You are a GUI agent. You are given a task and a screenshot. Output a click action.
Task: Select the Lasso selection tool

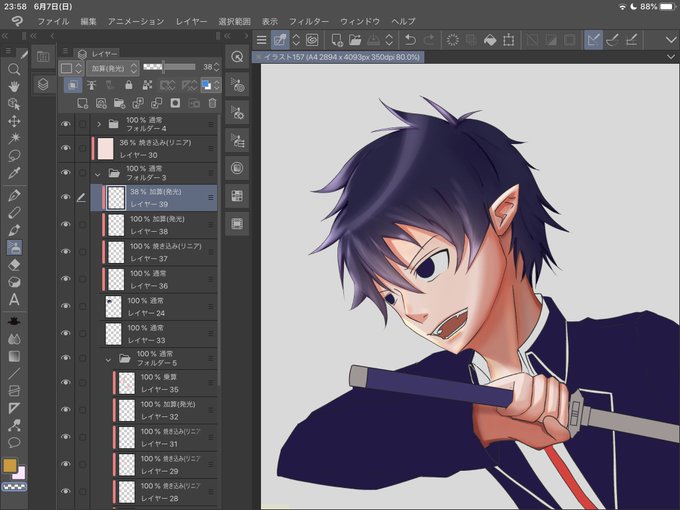(x=14, y=155)
